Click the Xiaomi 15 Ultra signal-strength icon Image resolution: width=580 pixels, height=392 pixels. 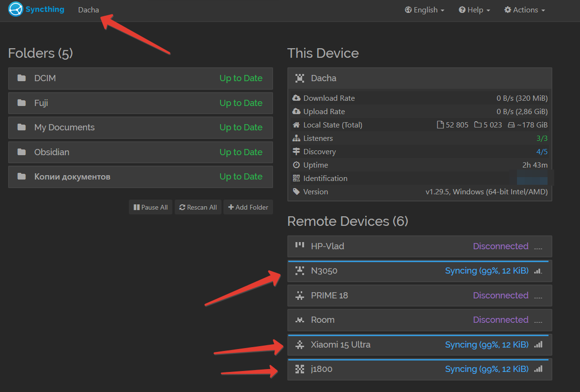538,344
